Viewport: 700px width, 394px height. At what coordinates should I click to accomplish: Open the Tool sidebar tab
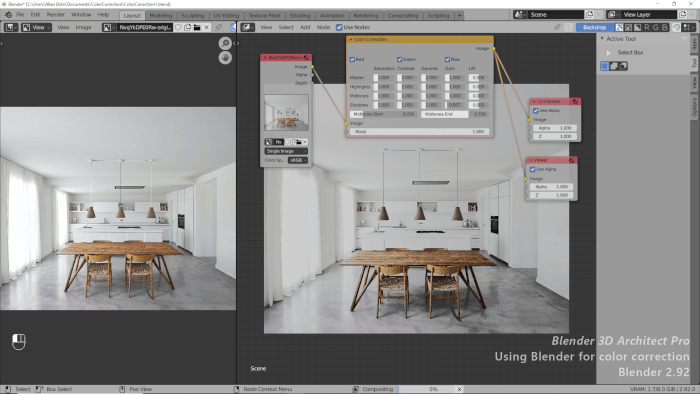(694, 62)
